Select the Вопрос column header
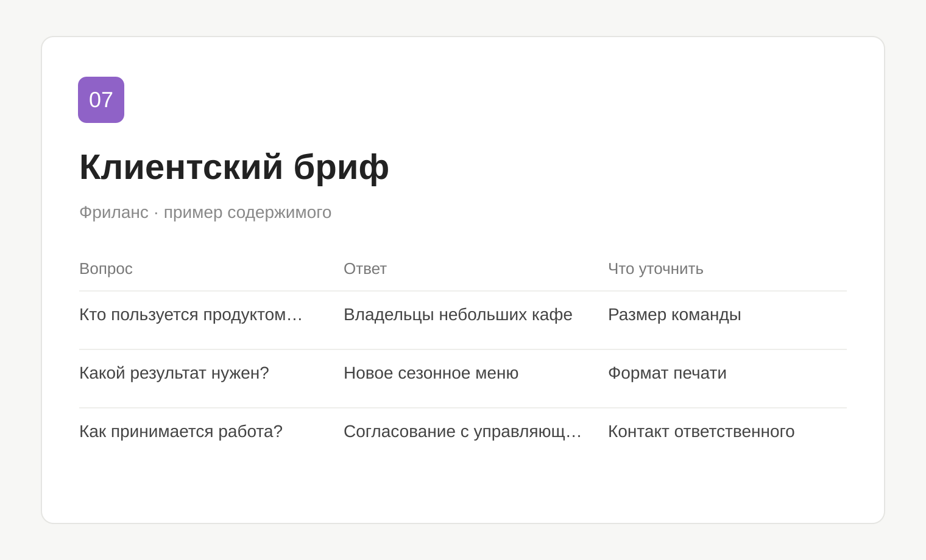Image resolution: width=926 pixels, height=560 pixels. pos(106,268)
